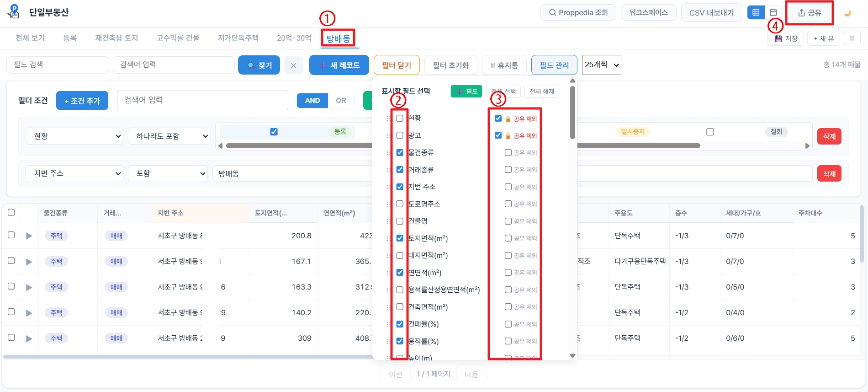Screen dimensions: 868x392
Task: Toggle dark mode moon icon
Action: click(848, 13)
